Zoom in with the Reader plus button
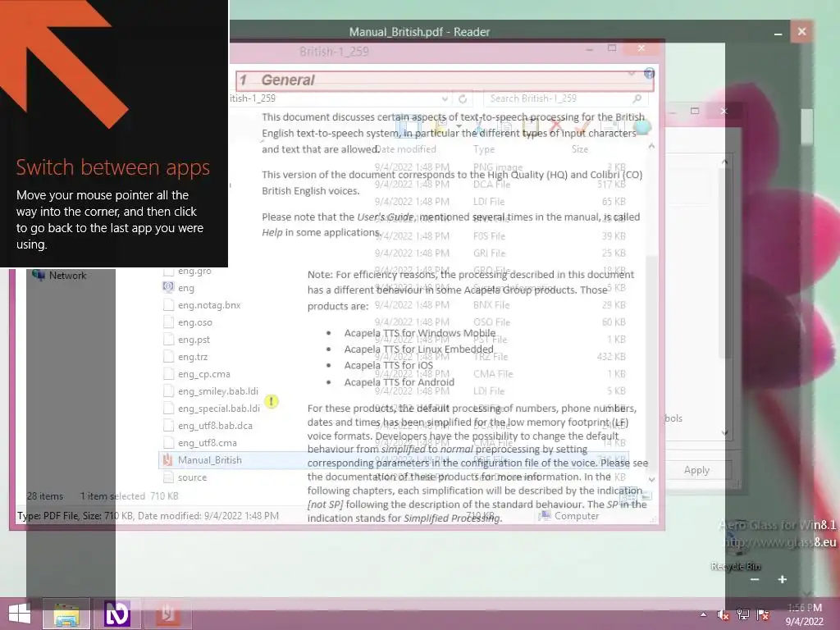Image resolution: width=840 pixels, height=630 pixels. (x=782, y=580)
